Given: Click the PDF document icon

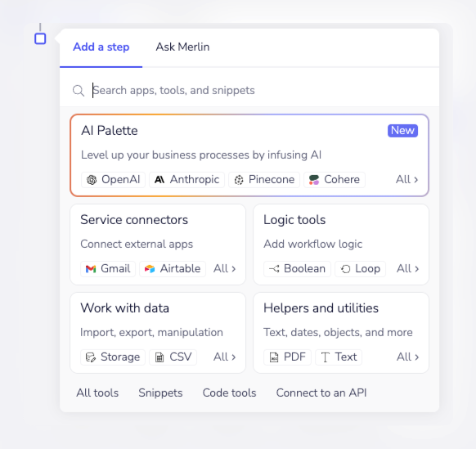Looking at the screenshot, I should click(274, 357).
